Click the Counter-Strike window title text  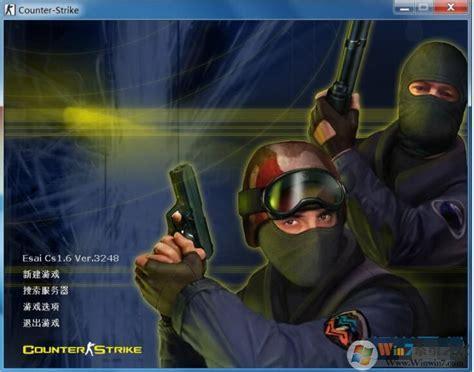[49, 10]
